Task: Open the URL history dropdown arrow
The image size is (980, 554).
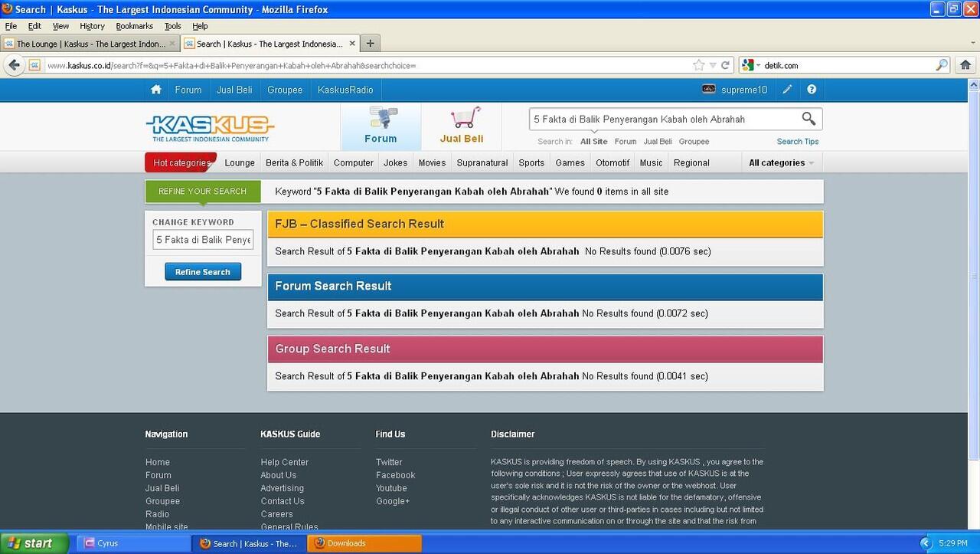Action: pyautogui.click(x=713, y=65)
